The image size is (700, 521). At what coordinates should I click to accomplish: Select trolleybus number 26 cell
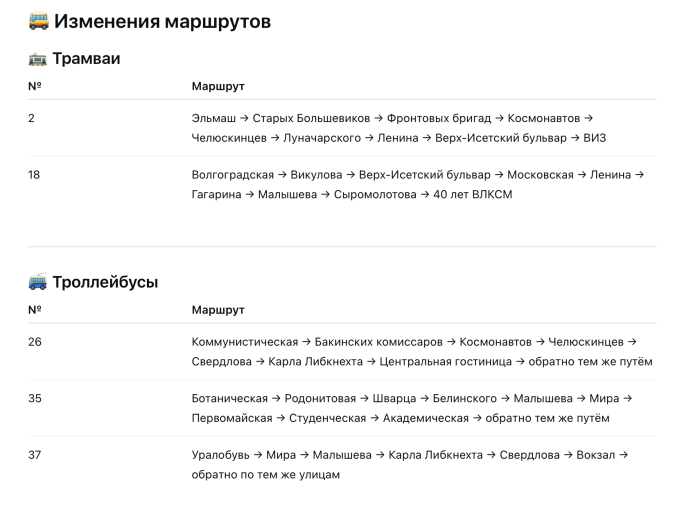35,342
